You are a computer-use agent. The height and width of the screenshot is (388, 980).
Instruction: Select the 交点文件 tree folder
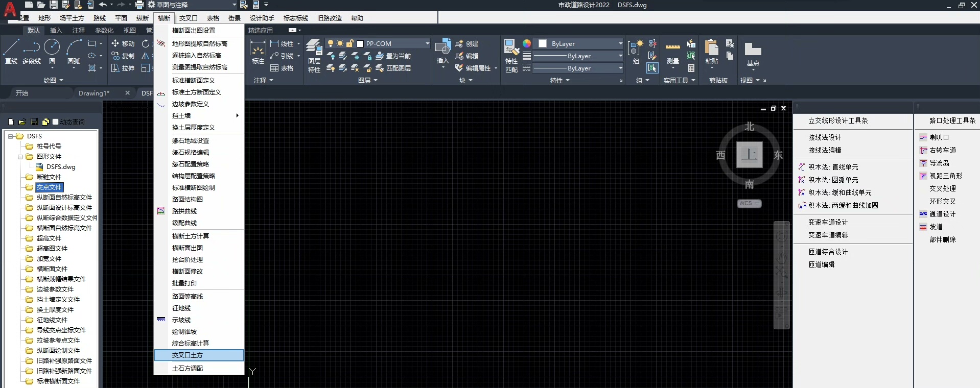pyautogui.click(x=49, y=187)
